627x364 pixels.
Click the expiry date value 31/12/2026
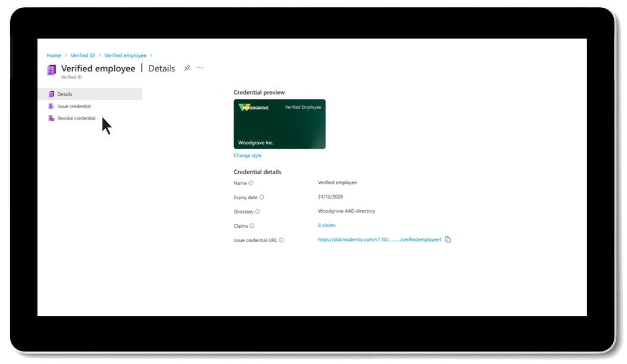[330, 197]
